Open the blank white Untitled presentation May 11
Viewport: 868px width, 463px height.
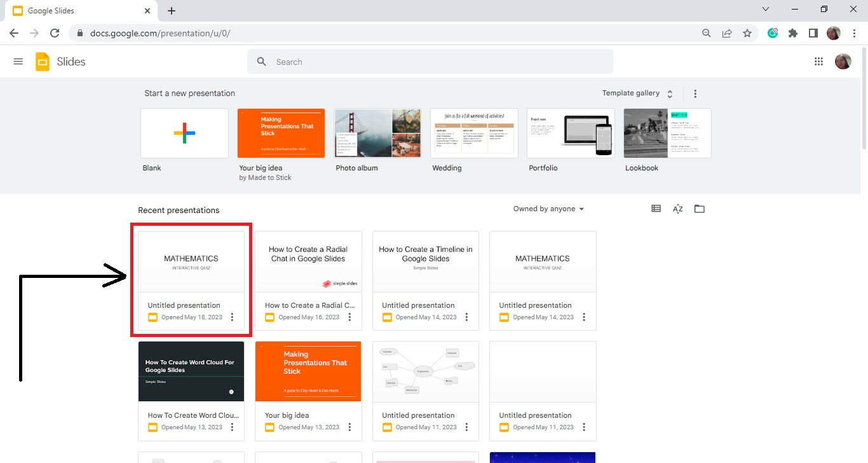coord(543,371)
